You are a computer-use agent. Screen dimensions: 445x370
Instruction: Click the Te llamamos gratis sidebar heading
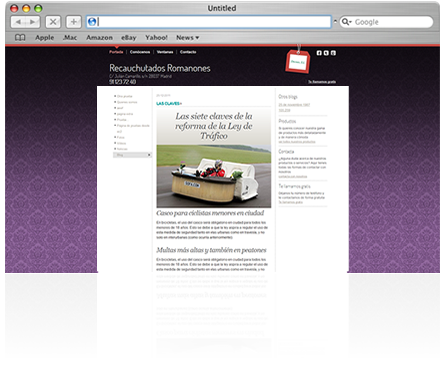(x=294, y=186)
